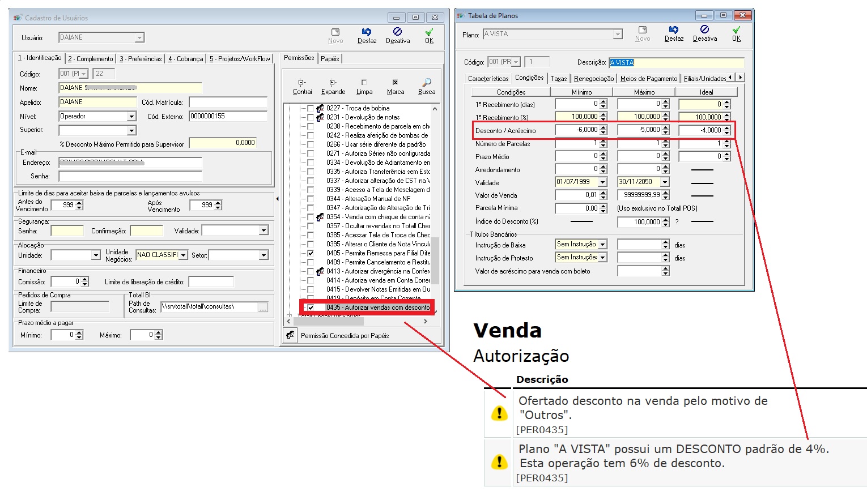The image size is (867, 504).
Task: Open the Setor dropdown
Action: (263, 255)
